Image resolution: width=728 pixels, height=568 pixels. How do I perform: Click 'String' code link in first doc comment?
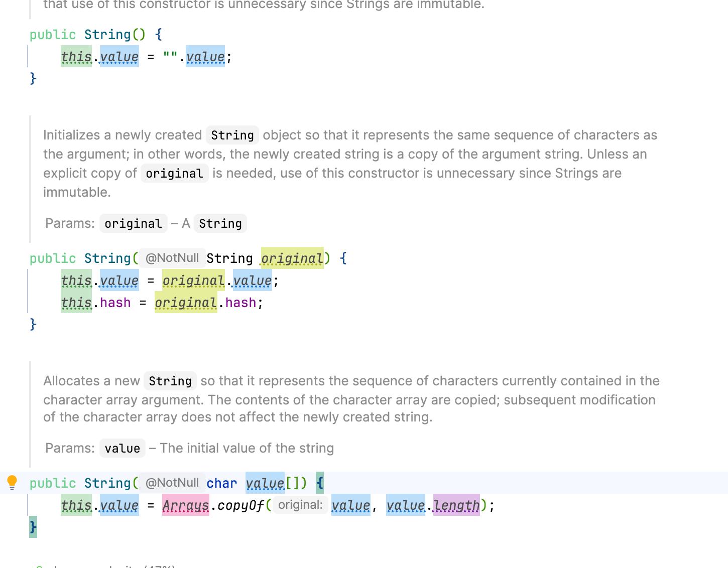[232, 135]
